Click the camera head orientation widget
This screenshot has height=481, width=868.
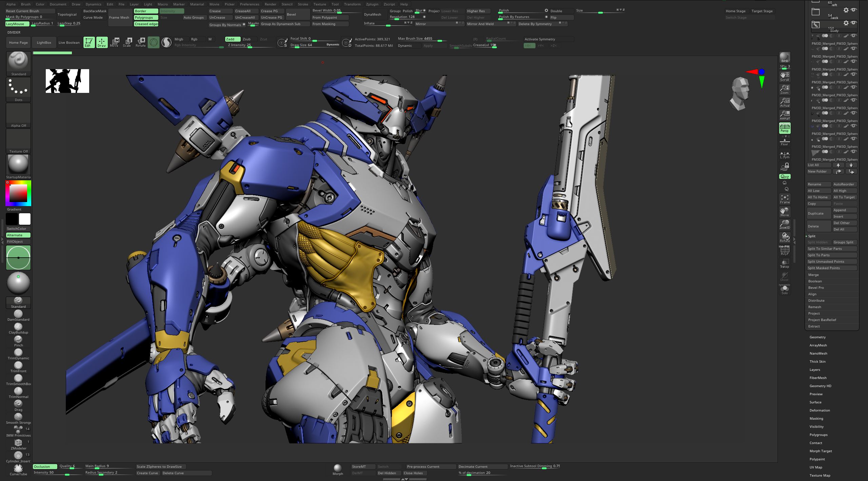(740, 93)
